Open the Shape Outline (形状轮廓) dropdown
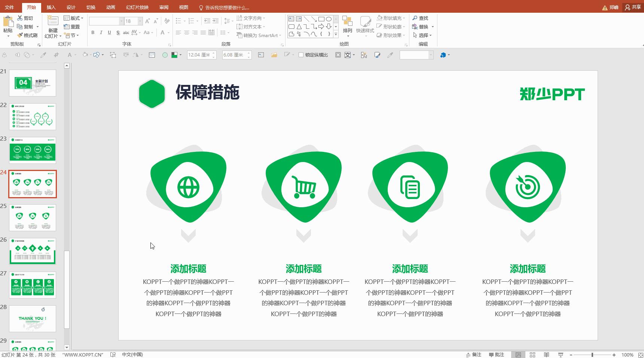The image size is (644, 358). pyautogui.click(x=391, y=27)
